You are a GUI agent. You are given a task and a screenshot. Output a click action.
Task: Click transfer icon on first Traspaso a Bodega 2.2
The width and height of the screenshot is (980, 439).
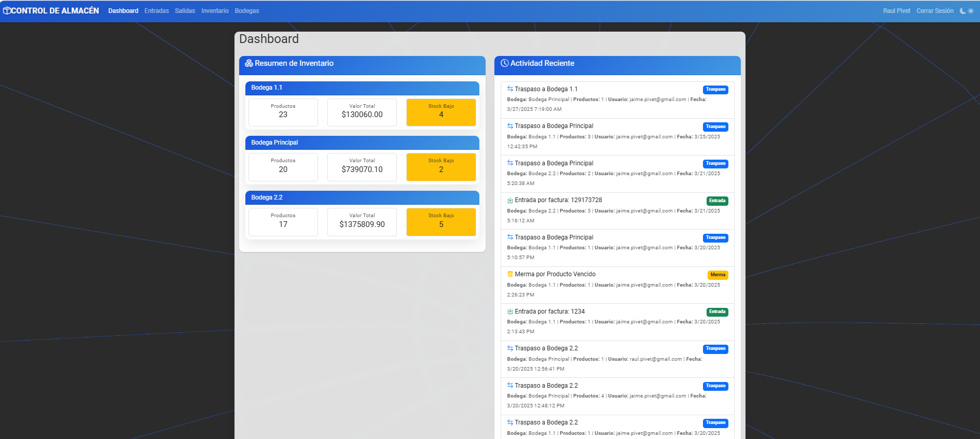[x=510, y=348]
